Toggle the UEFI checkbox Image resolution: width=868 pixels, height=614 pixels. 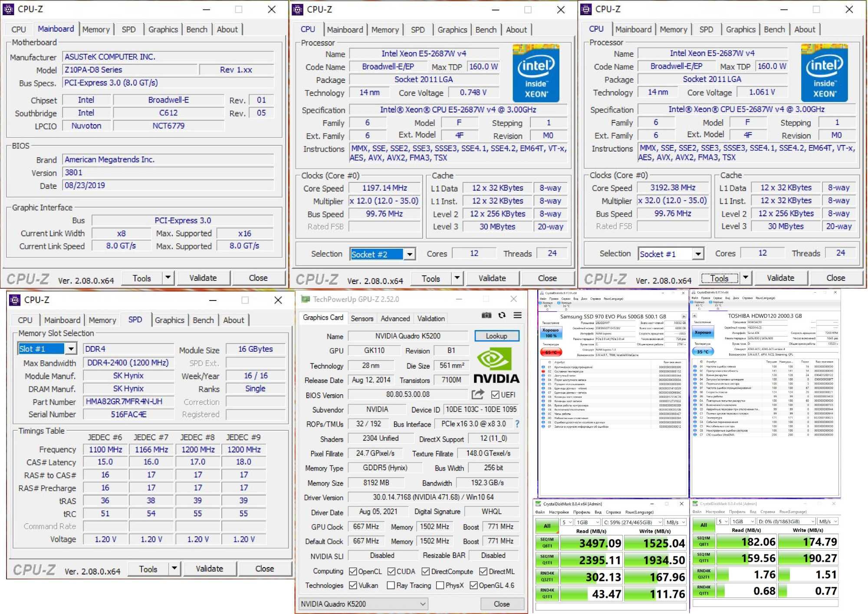point(495,395)
